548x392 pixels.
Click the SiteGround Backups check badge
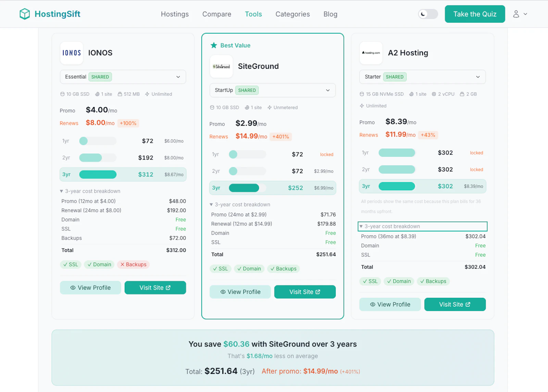[x=283, y=269]
